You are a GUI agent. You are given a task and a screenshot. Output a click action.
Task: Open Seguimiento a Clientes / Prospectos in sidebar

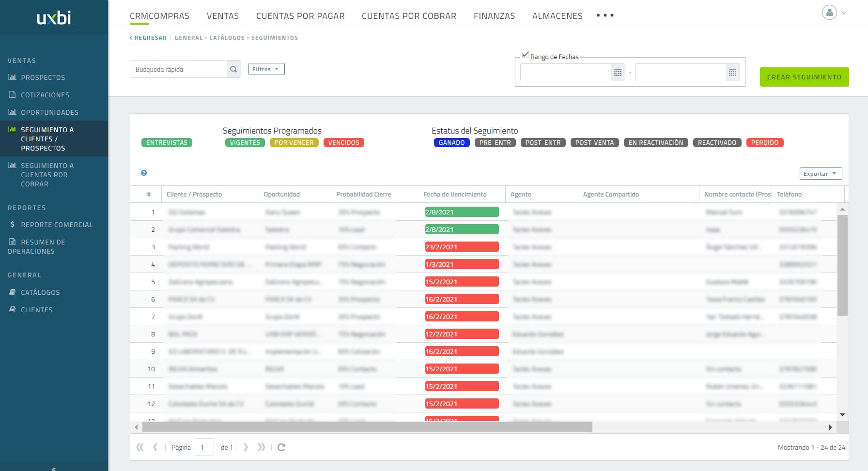coord(54,138)
